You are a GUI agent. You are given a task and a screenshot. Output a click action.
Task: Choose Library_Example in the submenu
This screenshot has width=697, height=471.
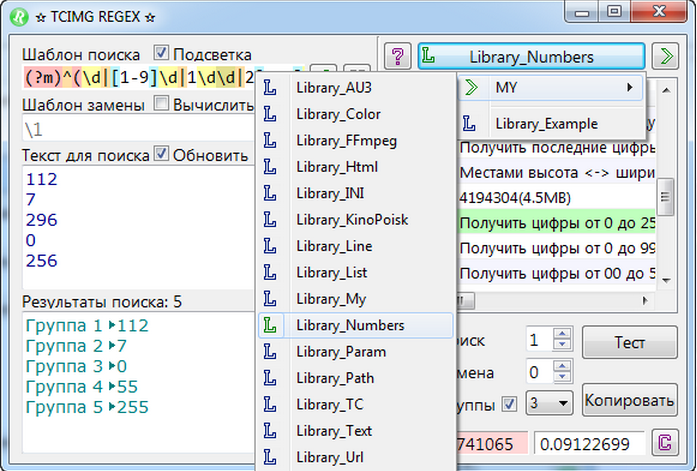(551, 124)
